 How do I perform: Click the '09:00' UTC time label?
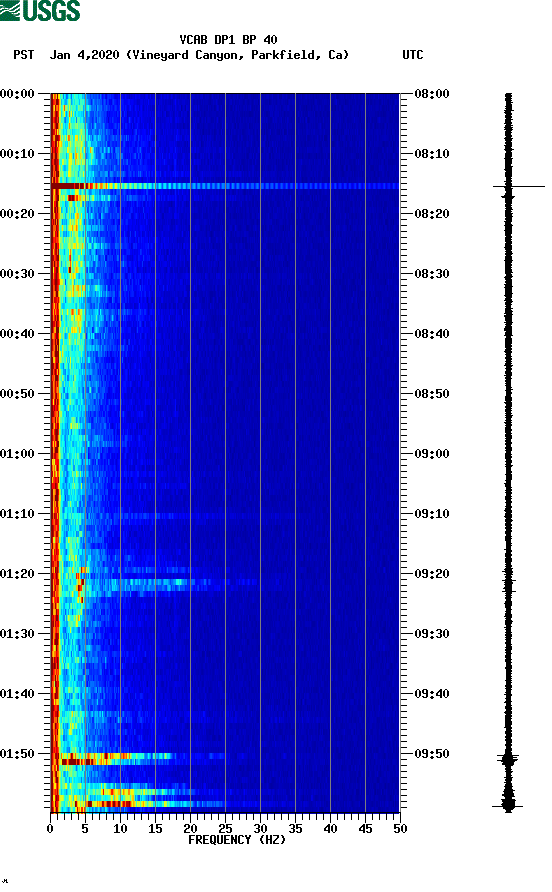[432, 453]
